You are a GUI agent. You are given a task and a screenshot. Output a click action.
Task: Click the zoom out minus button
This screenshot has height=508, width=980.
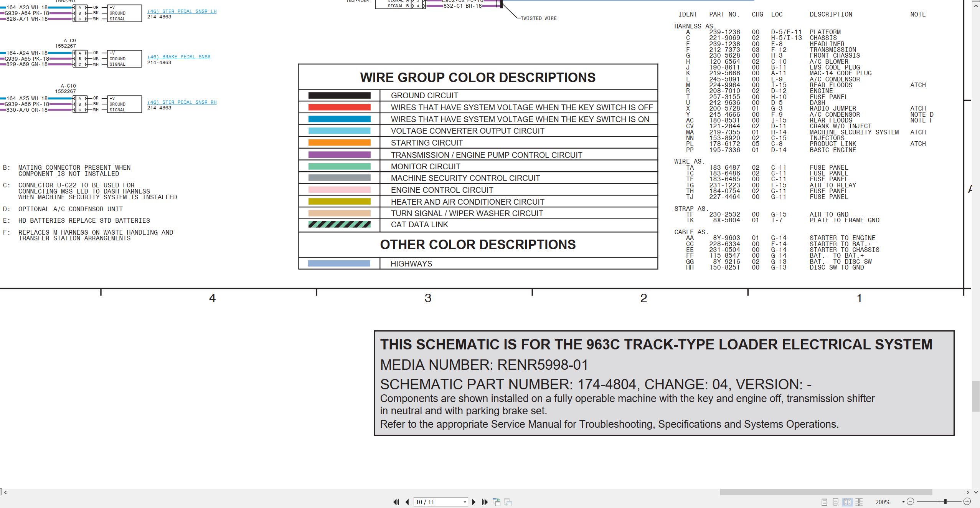point(910,501)
